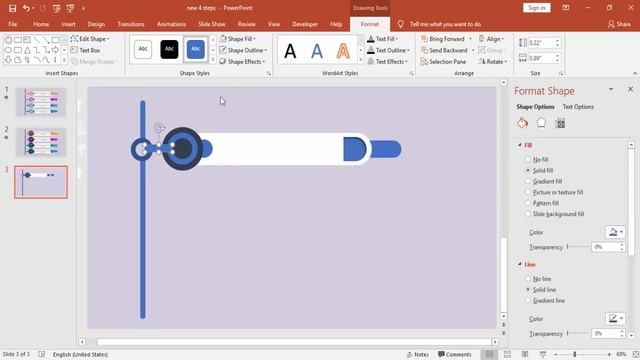The width and height of the screenshot is (640, 360).
Task: Open the Transitions tab
Action: click(x=131, y=24)
